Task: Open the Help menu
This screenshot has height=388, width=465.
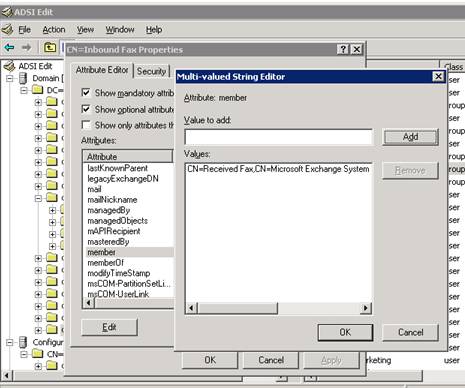Action: tap(154, 30)
